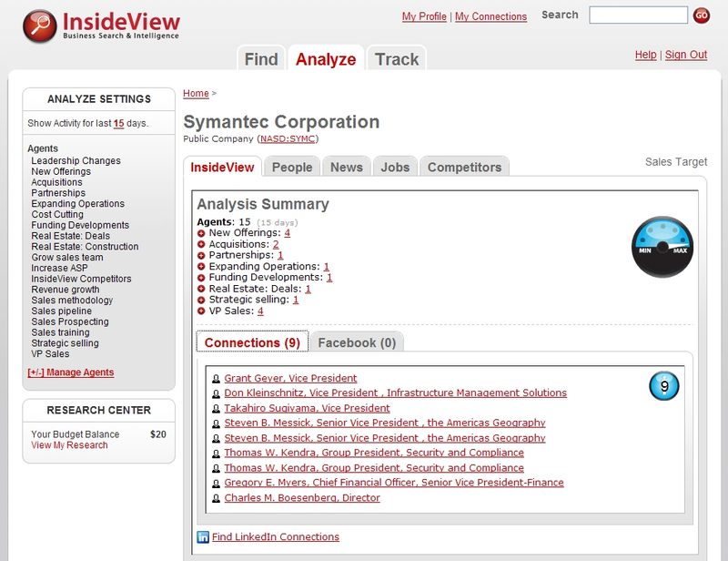Viewport: 728px width, 561px height.
Task: Select Cost Cutting agent in sidebar
Action: tap(57, 214)
